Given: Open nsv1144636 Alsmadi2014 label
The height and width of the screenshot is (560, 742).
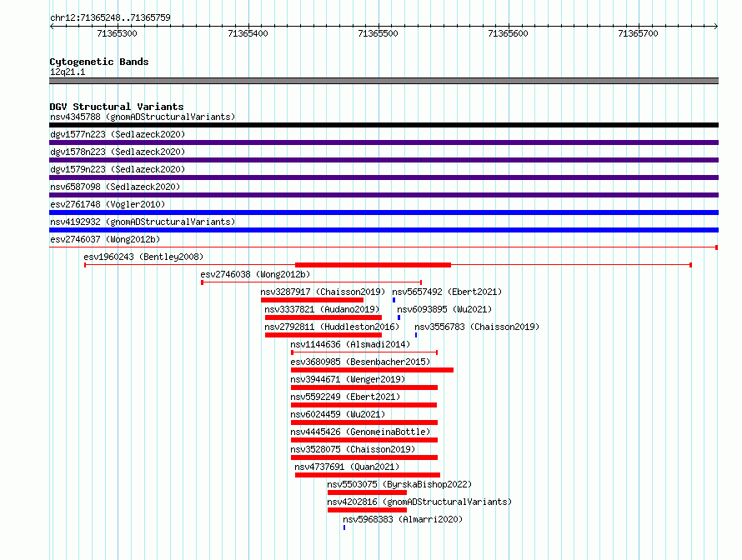Looking at the screenshot, I should point(350,344).
